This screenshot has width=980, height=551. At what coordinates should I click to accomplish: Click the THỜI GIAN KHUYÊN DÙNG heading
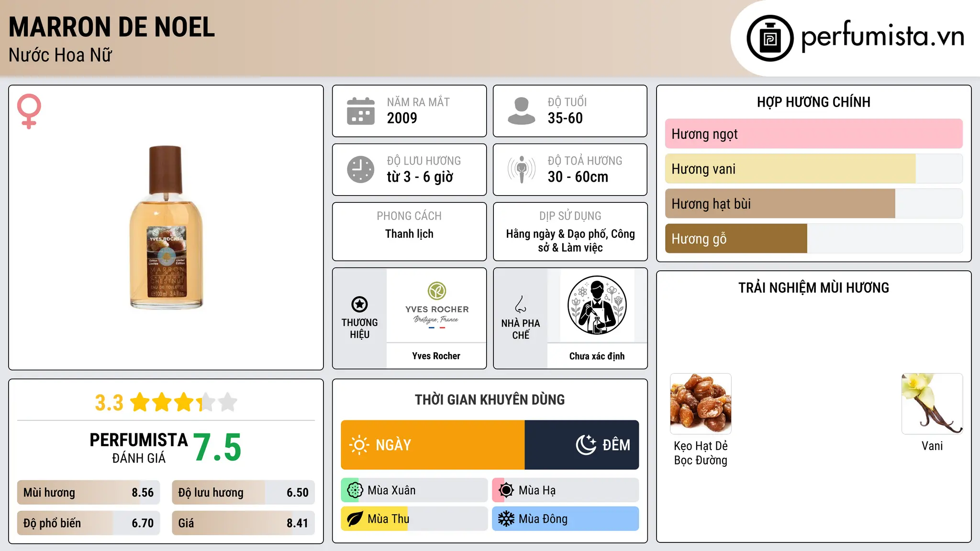point(490,399)
